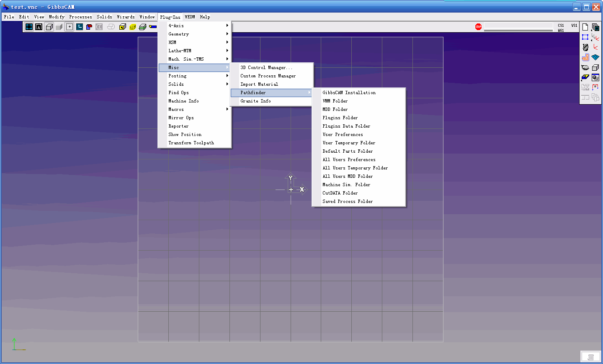This screenshot has width=603, height=364.
Task: Open CutDATA Folder
Action: (x=359, y=193)
